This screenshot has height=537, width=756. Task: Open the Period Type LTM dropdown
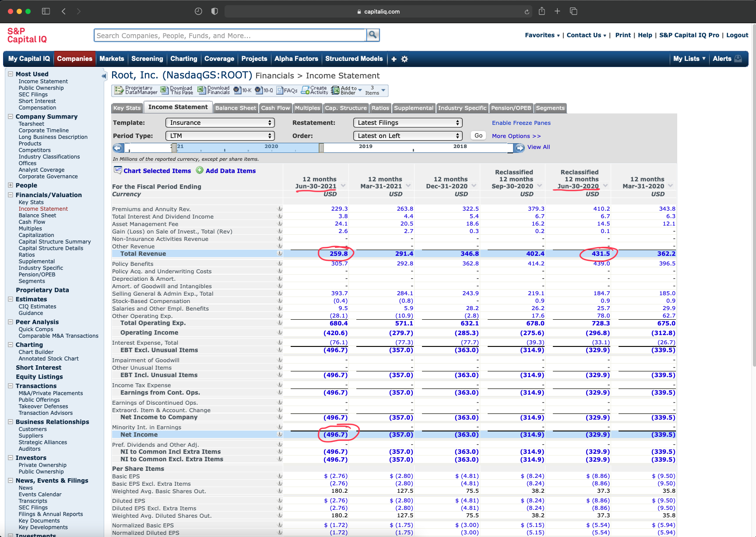point(220,136)
